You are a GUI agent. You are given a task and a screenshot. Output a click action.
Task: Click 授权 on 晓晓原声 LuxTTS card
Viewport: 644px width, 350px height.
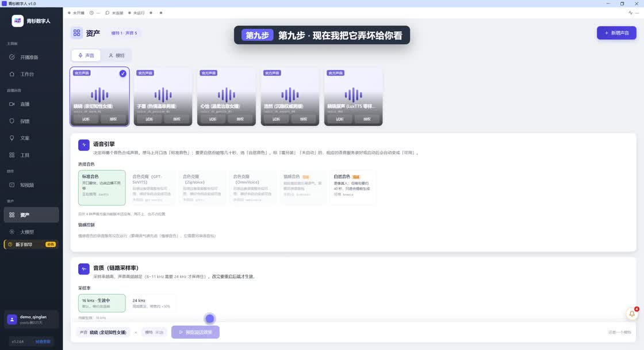click(x=367, y=119)
